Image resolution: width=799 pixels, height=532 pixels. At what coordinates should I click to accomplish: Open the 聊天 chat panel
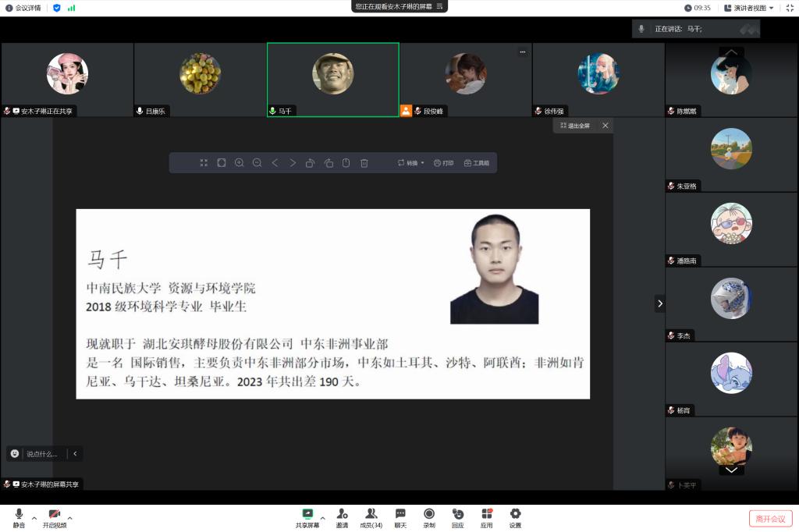(x=400, y=518)
